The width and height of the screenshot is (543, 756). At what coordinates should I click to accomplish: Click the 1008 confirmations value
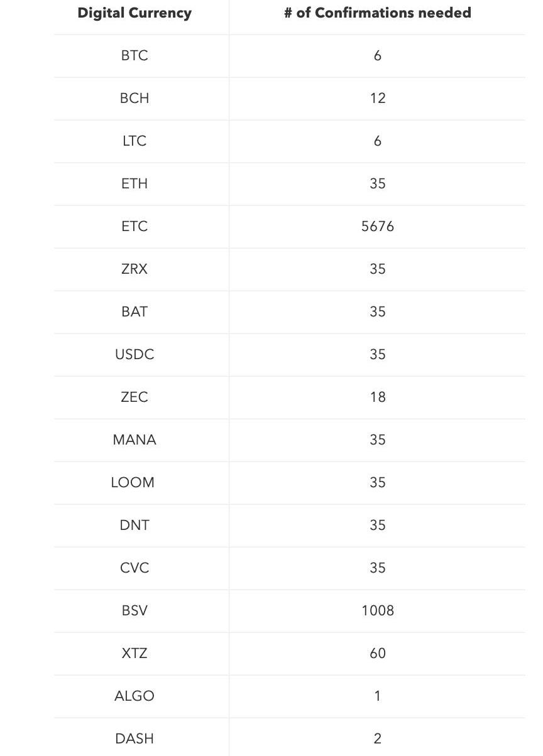(x=378, y=611)
